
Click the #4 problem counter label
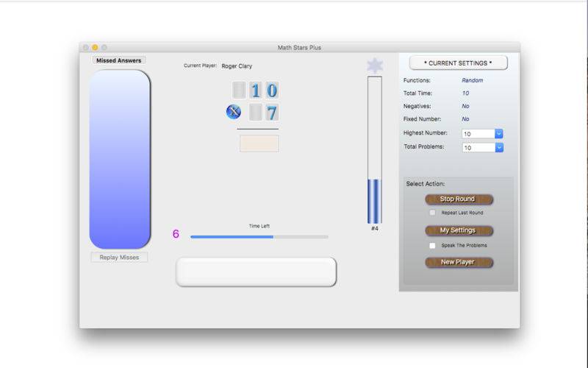pos(375,228)
